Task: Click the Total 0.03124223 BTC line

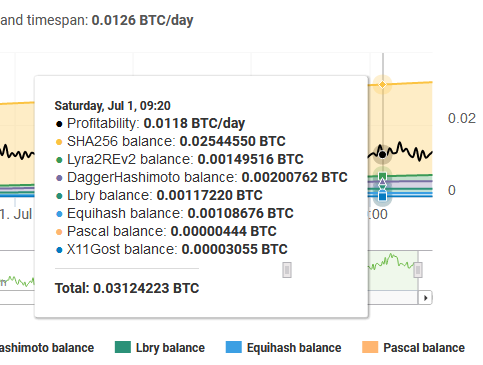Action: (127, 288)
